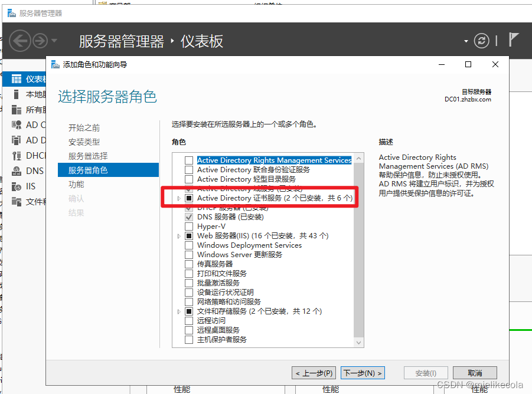Enable the Hyper-V role checkbox
Screen dimensions: 532x394
click(x=188, y=226)
